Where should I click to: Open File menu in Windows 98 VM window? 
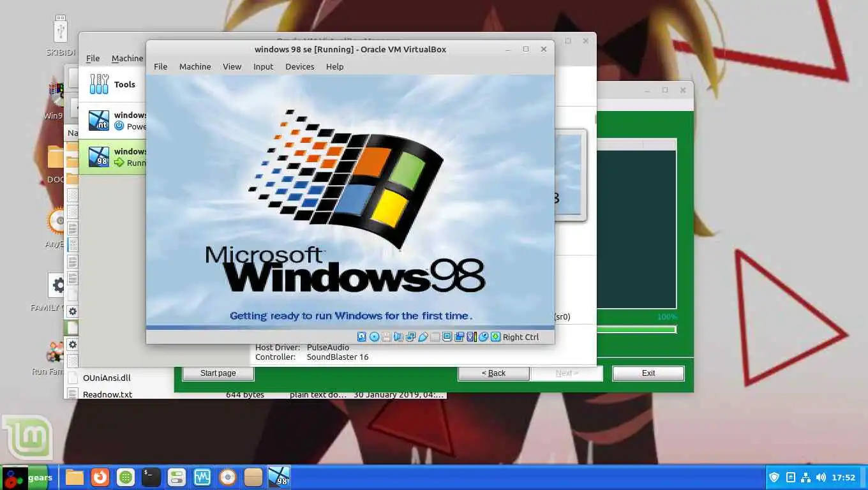160,66
